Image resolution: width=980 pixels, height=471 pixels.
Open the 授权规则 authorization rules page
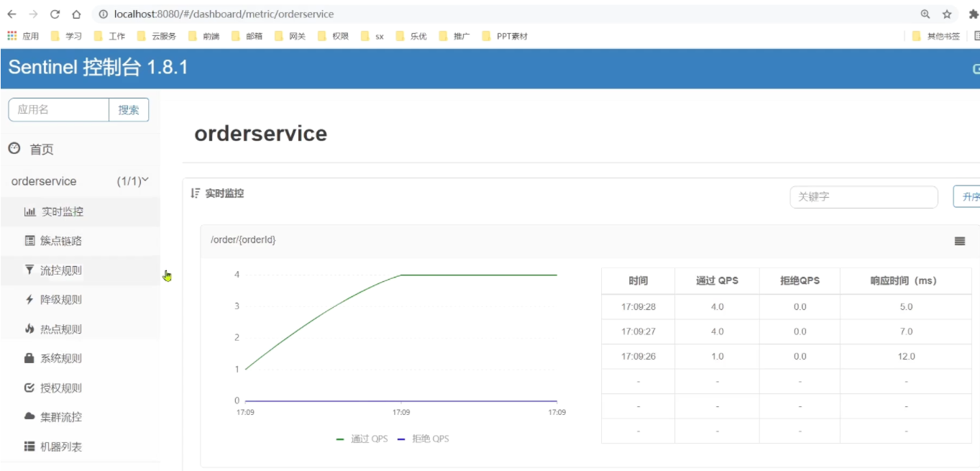[x=60, y=388]
